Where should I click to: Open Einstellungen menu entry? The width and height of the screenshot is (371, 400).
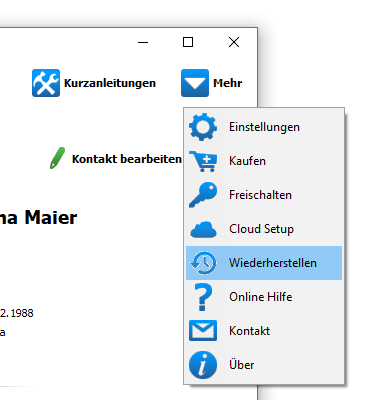coord(264,127)
